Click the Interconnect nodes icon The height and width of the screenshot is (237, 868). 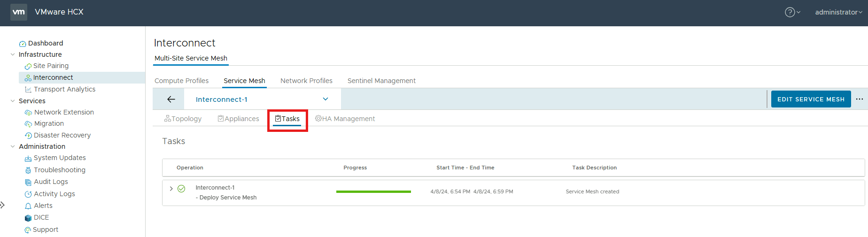point(28,78)
